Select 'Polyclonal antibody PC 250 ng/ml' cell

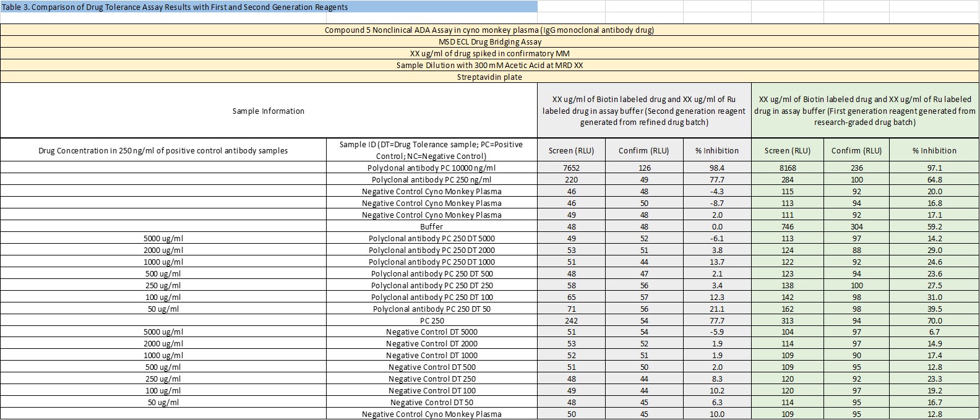(431, 180)
